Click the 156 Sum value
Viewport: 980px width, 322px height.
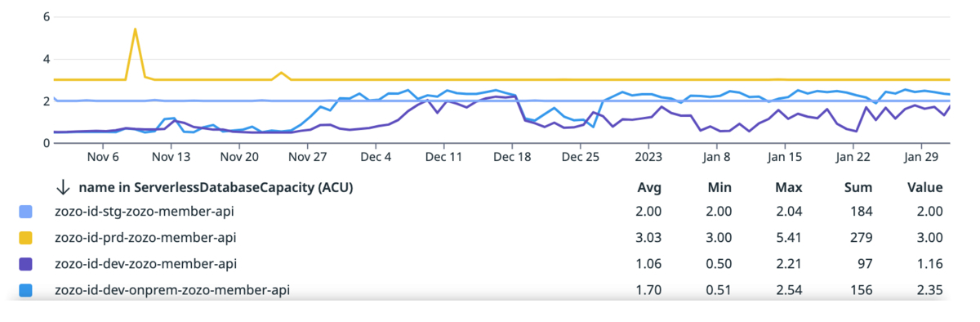862,289
